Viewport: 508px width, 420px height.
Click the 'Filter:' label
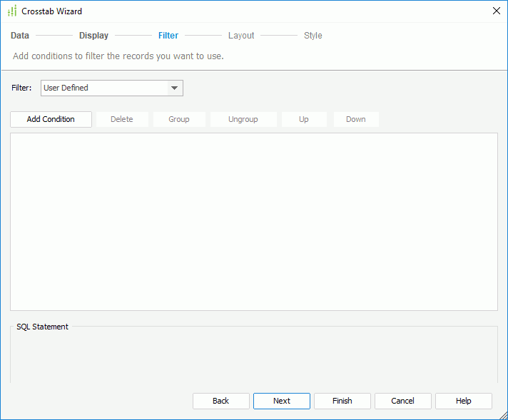(21, 88)
